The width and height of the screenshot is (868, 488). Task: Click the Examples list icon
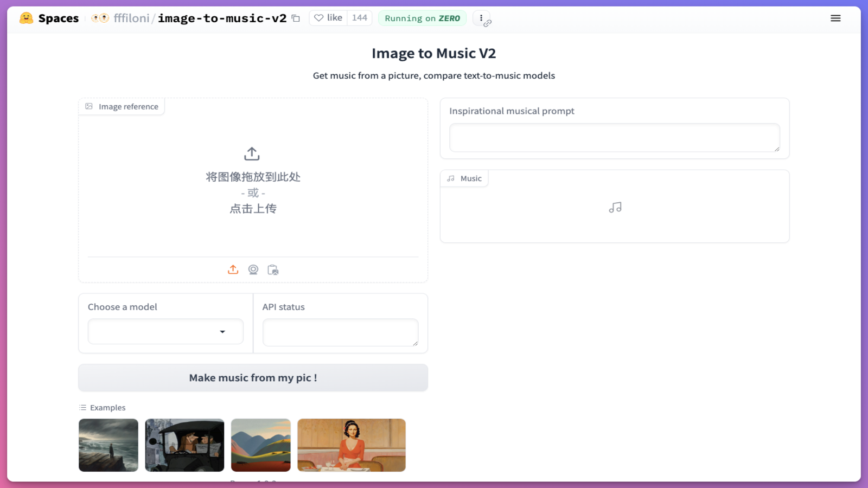tap(83, 407)
